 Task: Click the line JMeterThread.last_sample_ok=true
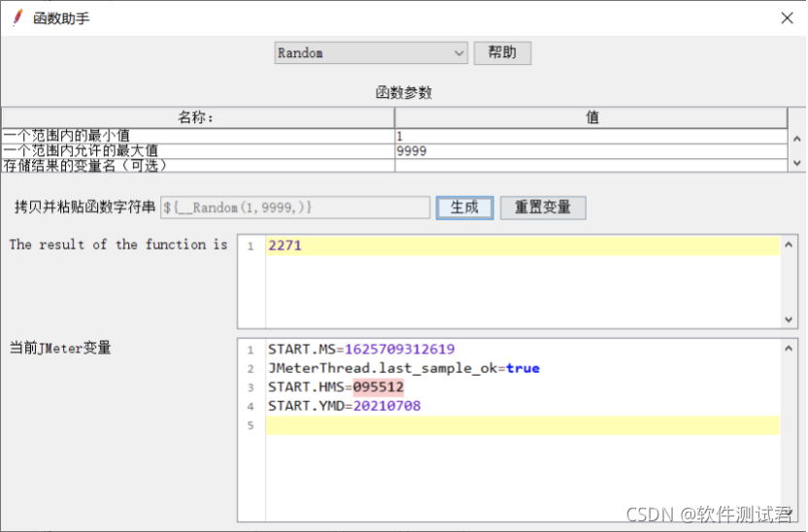tap(403, 368)
